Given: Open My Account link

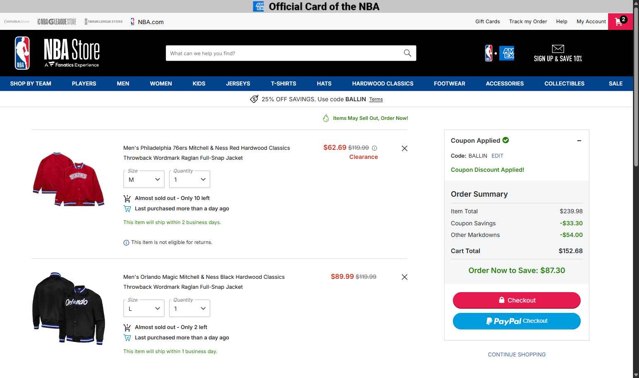Looking at the screenshot, I should 591,21.
